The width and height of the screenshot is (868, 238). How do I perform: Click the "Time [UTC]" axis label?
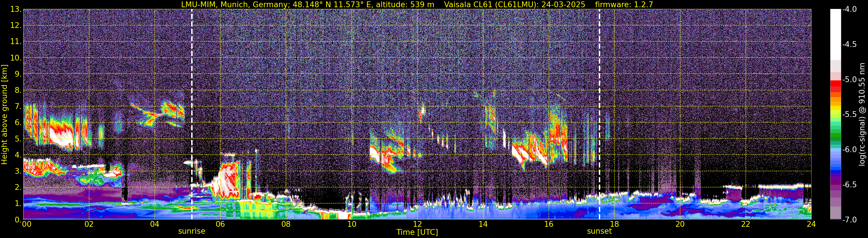[417, 232]
